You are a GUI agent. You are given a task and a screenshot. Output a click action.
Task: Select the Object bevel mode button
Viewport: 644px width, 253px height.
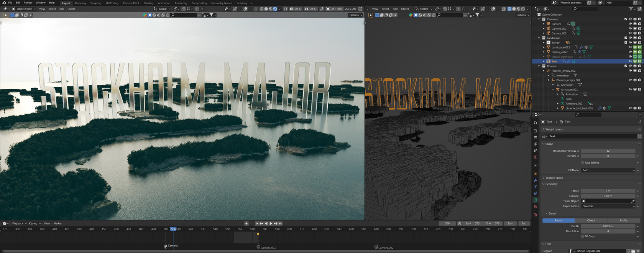591,220
